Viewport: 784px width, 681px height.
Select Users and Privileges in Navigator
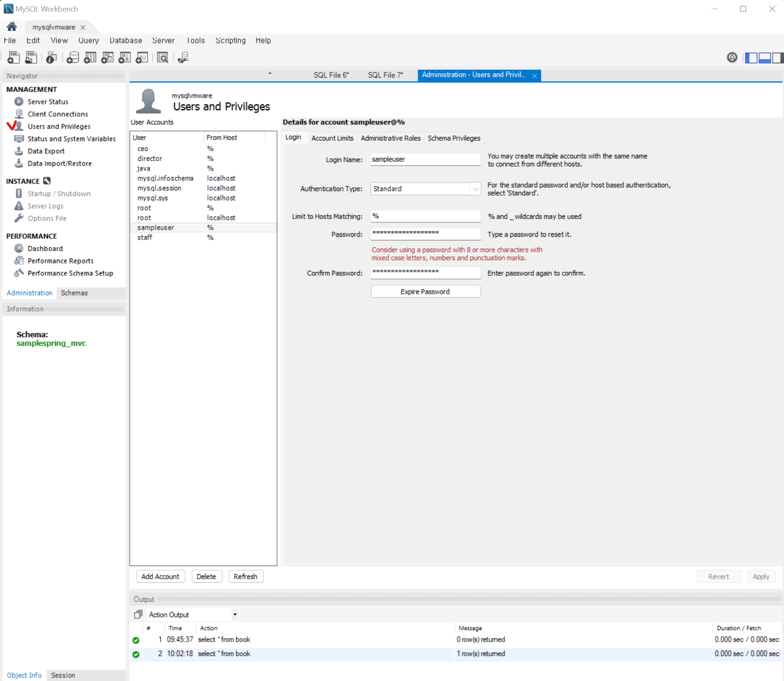tap(59, 126)
